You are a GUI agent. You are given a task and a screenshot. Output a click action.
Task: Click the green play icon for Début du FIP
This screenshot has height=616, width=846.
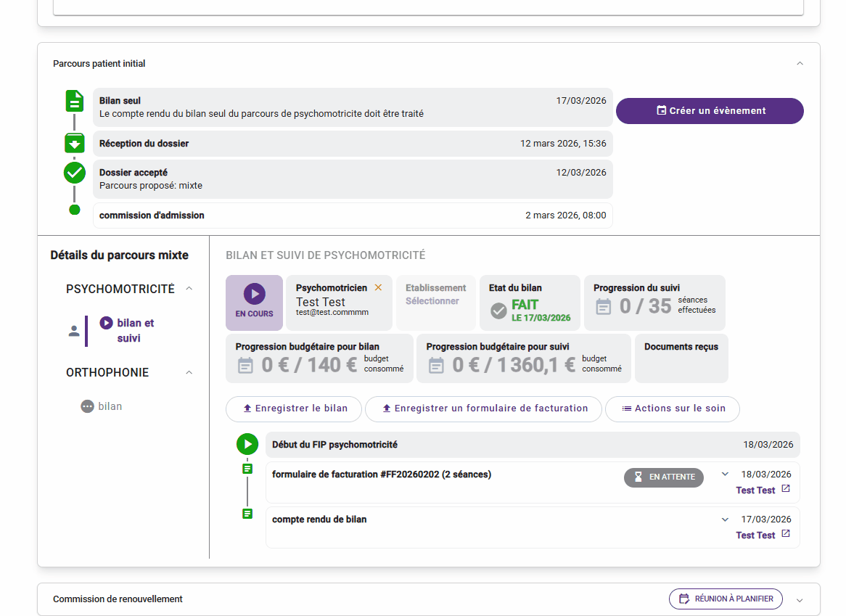point(247,444)
